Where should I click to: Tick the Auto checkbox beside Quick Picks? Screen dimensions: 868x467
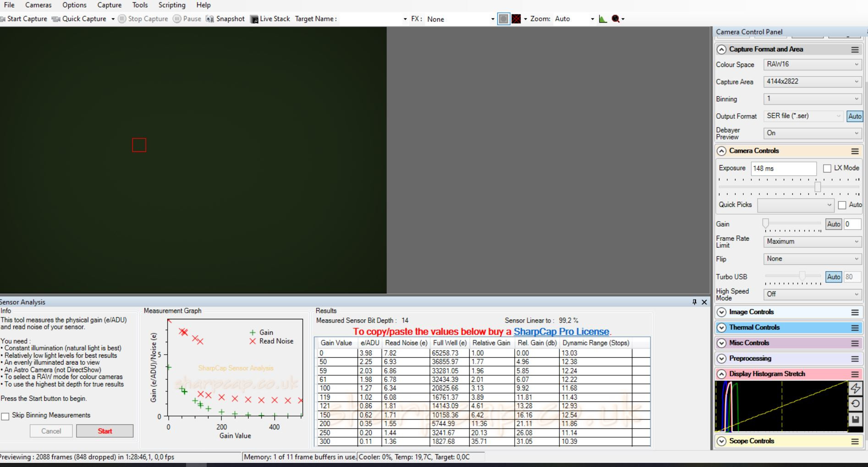pyautogui.click(x=842, y=205)
